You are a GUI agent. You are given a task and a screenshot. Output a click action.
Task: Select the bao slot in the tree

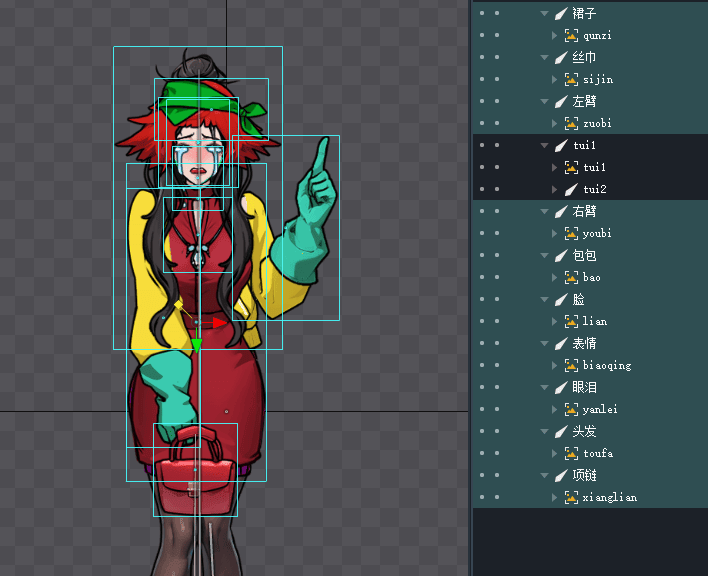coord(591,277)
